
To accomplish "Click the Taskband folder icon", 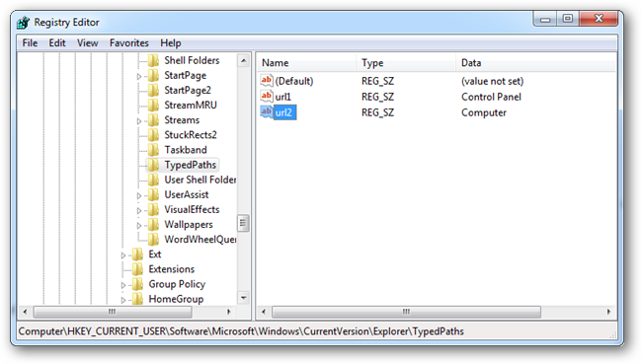I will click(x=153, y=150).
